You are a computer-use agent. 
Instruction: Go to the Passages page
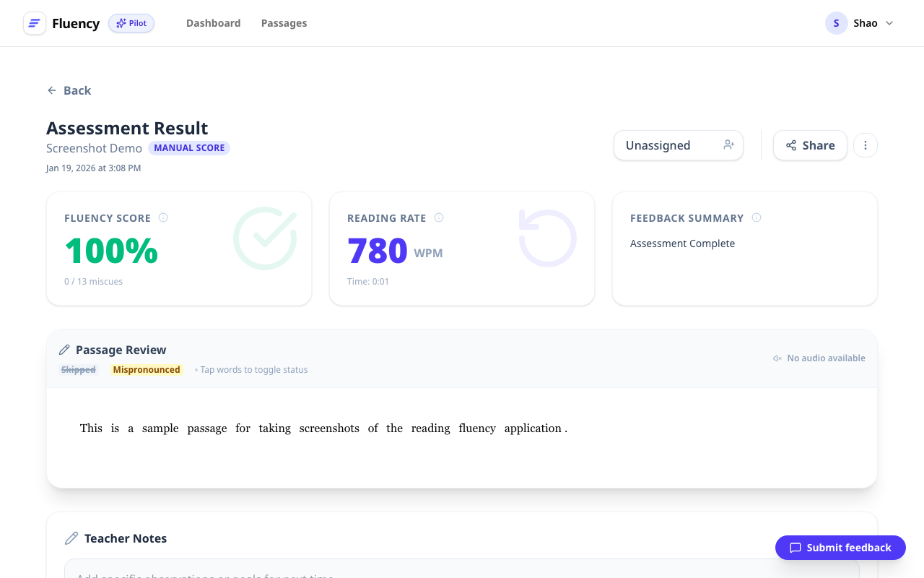click(x=284, y=23)
